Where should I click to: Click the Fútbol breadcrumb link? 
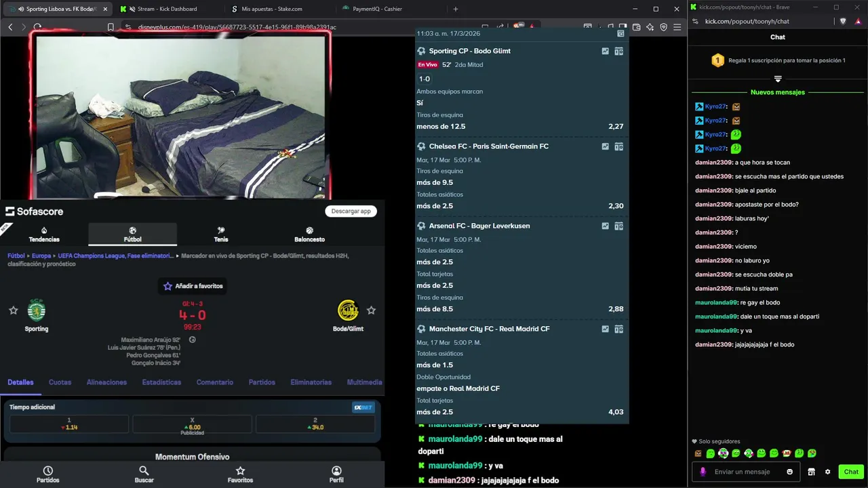(x=16, y=256)
